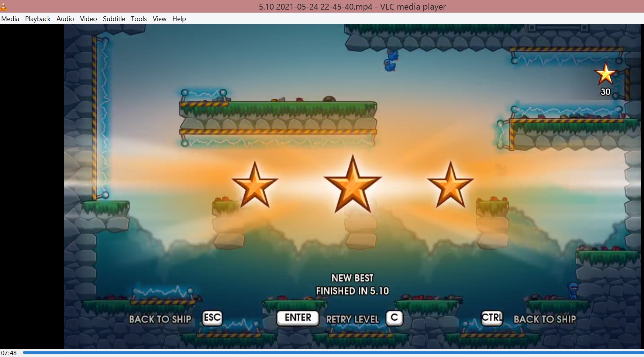Open the Video menu
Viewport: 644px width, 357px height.
[89, 19]
